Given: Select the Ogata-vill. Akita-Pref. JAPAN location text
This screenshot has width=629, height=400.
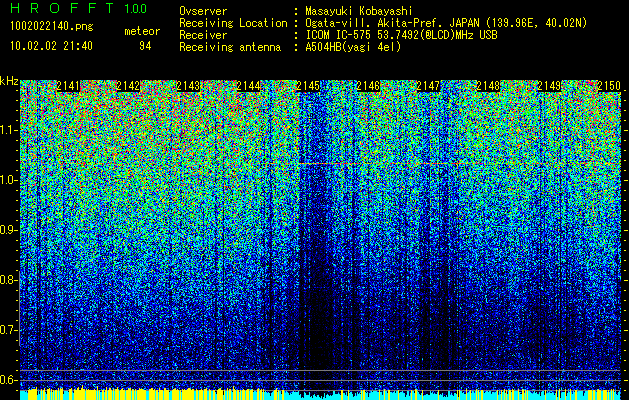Looking at the screenshot, I should click(446, 23).
